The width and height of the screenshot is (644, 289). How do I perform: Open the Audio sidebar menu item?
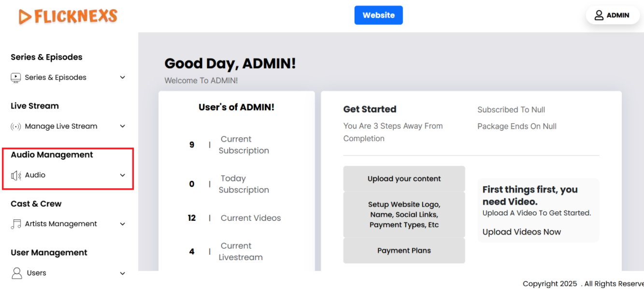(x=35, y=175)
